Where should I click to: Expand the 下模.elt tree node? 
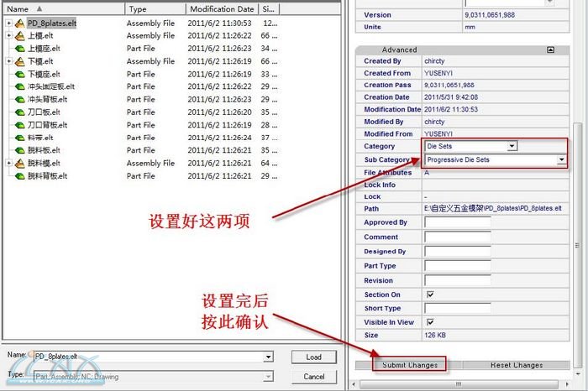pyautogui.click(x=8, y=60)
